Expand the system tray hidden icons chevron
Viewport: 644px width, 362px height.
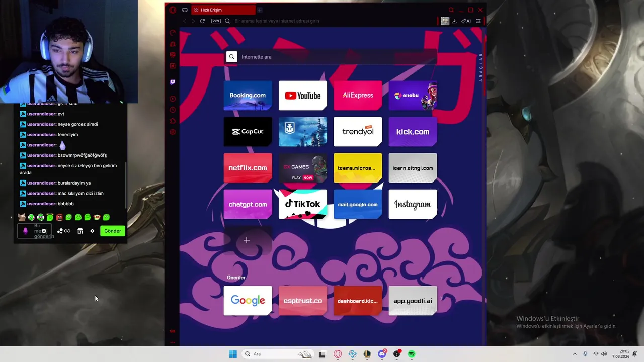(574, 354)
